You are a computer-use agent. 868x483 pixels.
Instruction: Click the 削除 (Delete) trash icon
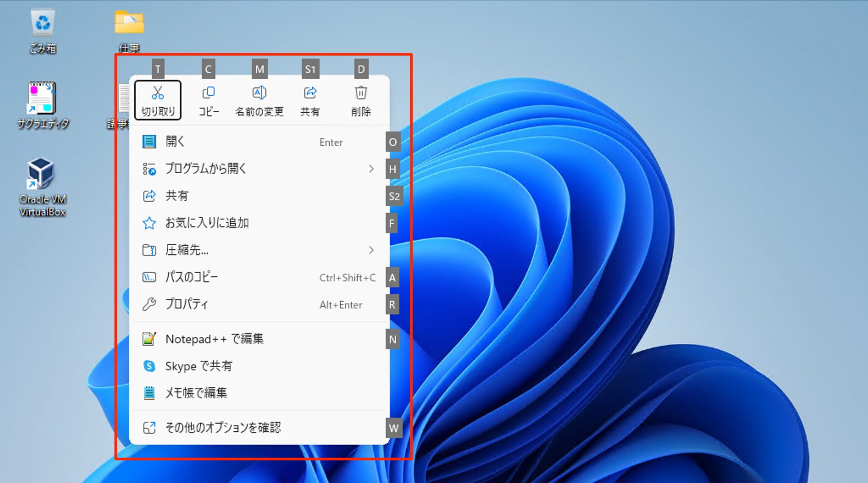(x=360, y=100)
